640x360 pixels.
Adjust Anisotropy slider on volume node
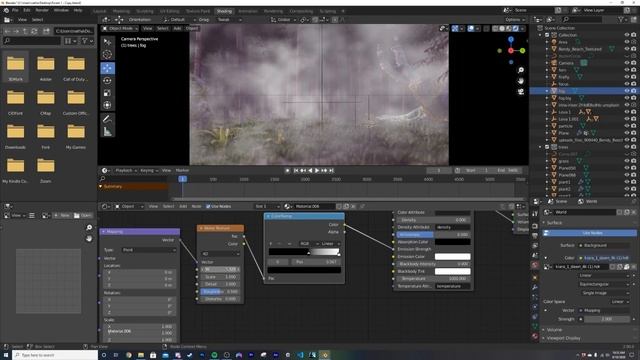[433, 235]
